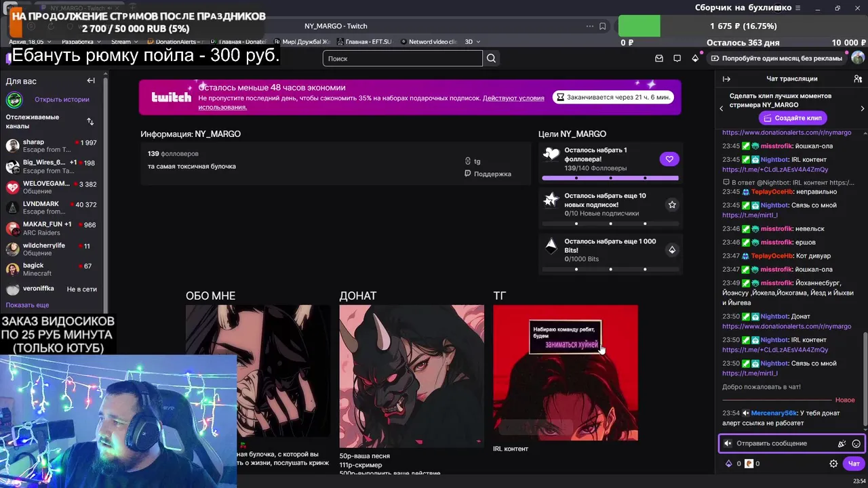Viewport: 868px width, 488px height.
Task: Open the inbox mail icon in the top bar
Action: (659, 58)
